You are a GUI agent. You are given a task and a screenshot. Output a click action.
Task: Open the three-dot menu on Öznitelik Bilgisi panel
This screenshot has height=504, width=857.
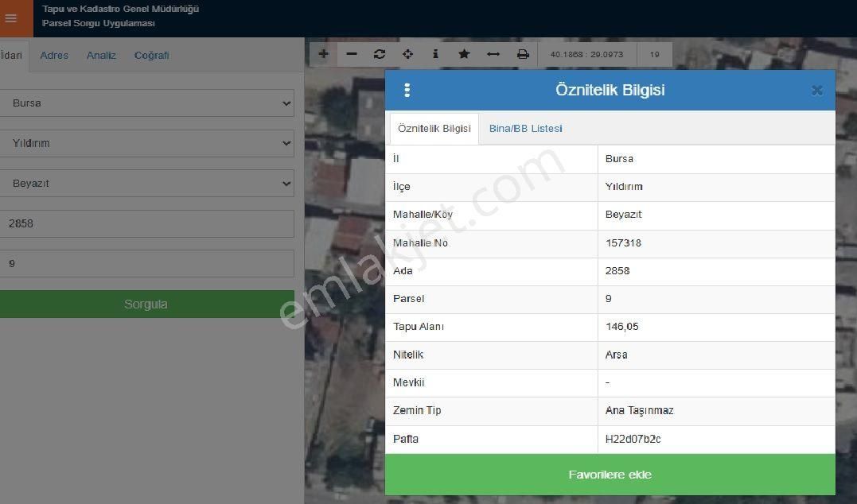point(407,90)
